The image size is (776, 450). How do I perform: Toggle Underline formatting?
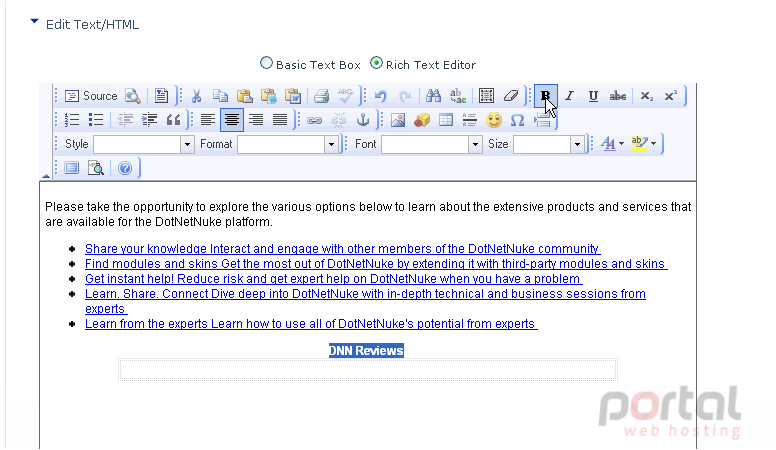[593, 96]
